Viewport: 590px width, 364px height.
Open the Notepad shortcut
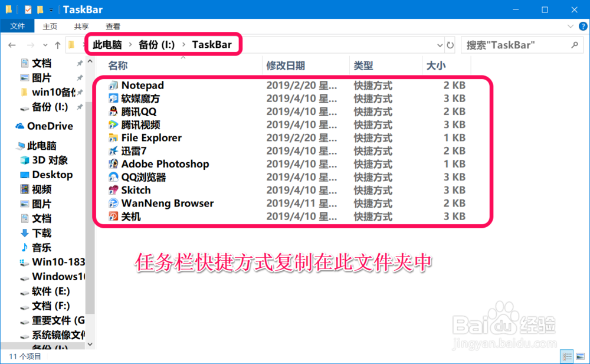click(142, 85)
